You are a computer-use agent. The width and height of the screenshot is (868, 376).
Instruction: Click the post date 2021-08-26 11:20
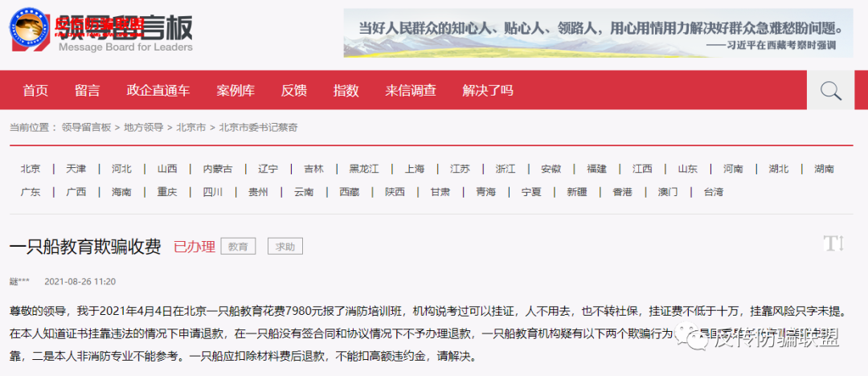[x=80, y=281]
